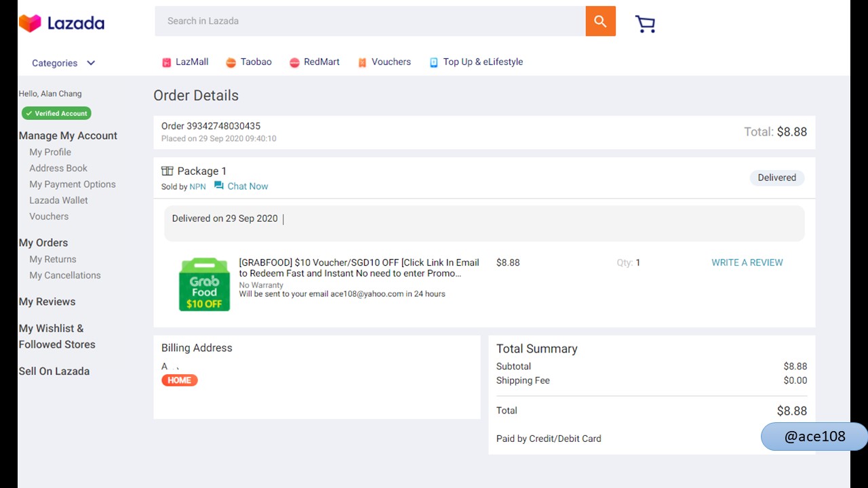Open Top Up & eLifestyle navigation item
Screen dimensions: 868x488
click(483, 62)
